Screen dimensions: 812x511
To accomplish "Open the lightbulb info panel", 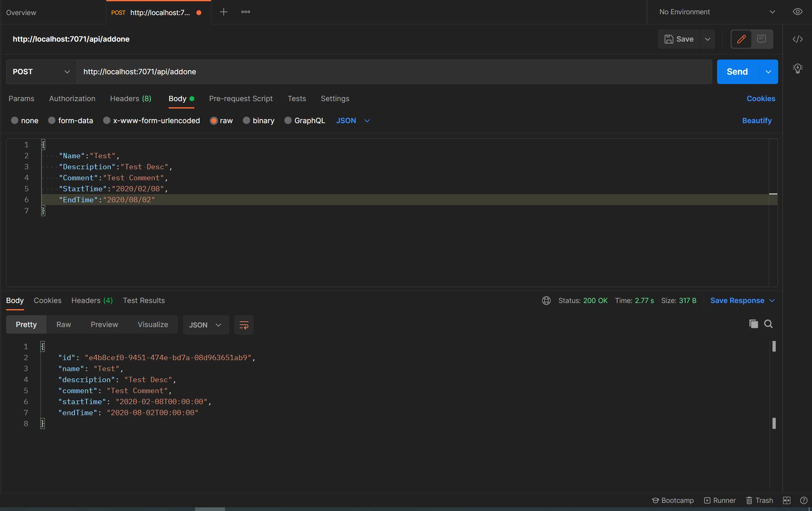I will 797,68.
